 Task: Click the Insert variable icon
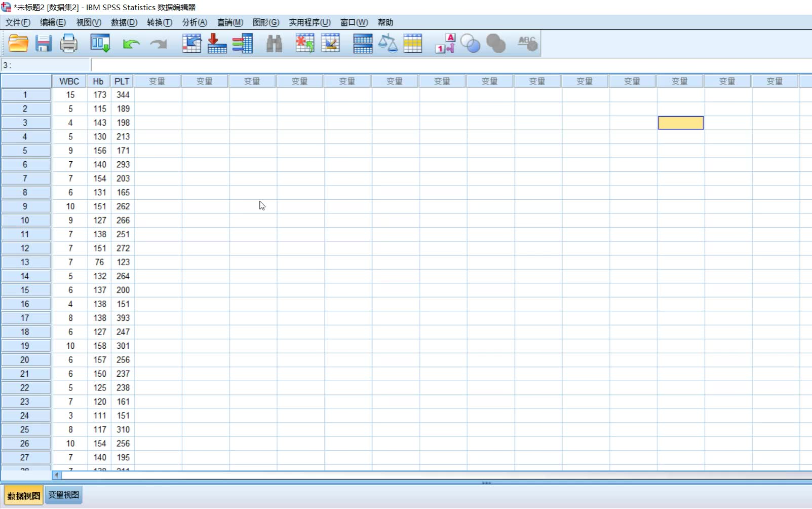[330, 44]
